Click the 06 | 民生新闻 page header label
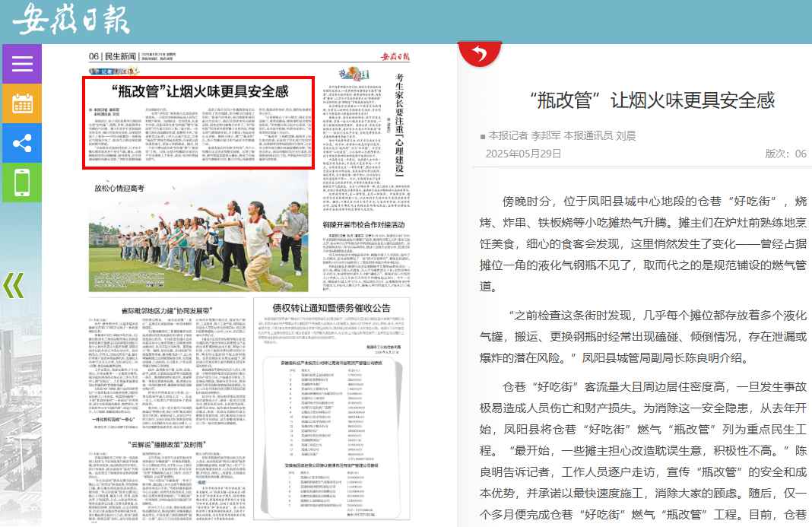The width and height of the screenshot is (812, 527). (x=113, y=56)
